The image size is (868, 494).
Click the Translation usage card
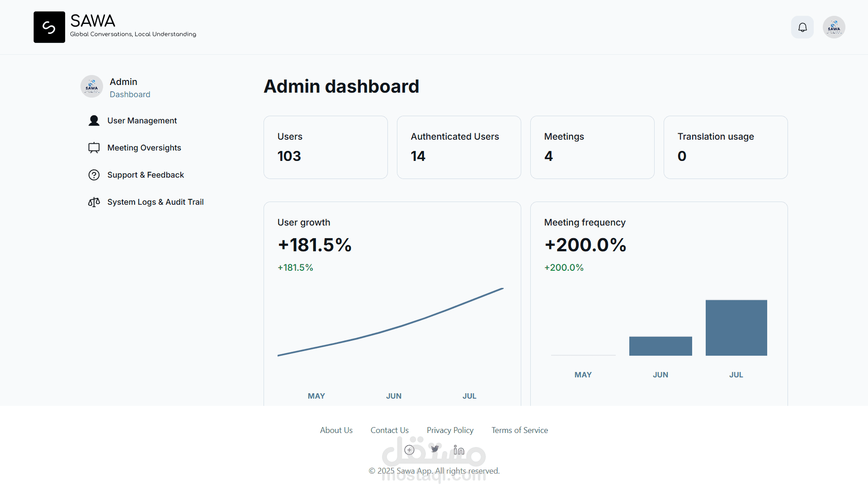(725, 147)
